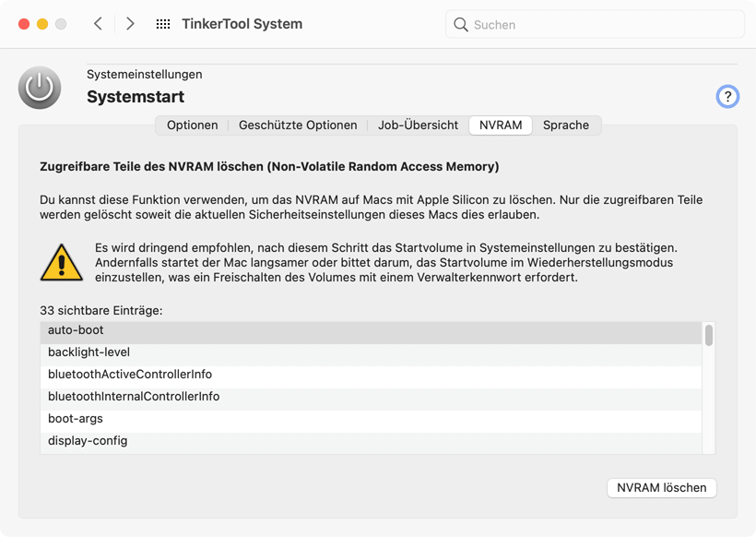Click the yellow warning triangle icon
This screenshot has width=756, height=537.
point(62,263)
